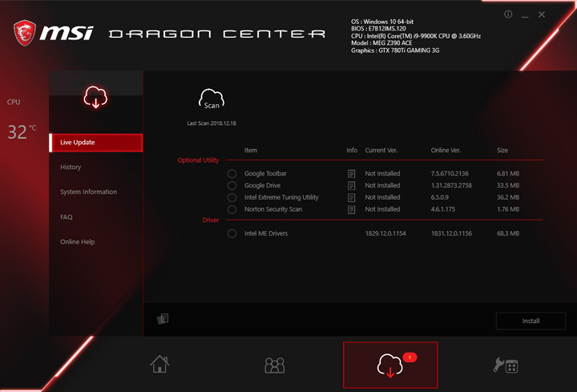Image resolution: width=577 pixels, height=392 pixels.
Task: Click the Intel ME Drivers item name
Action: point(266,233)
